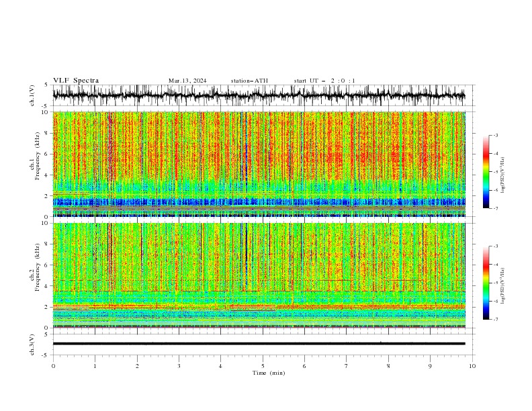
Task: Click the "2" kHz tick on the ch.2 frequency axis
Action: pyautogui.click(x=47, y=307)
